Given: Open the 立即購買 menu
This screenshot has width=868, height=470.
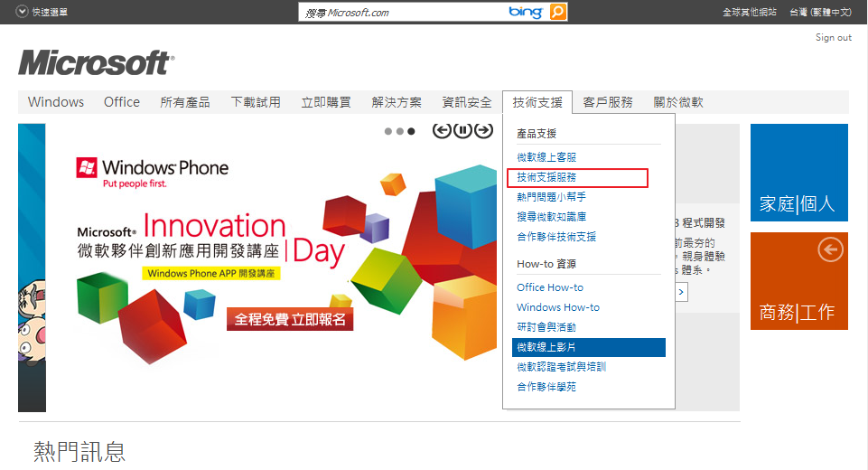Looking at the screenshot, I should [x=326, y=102].
